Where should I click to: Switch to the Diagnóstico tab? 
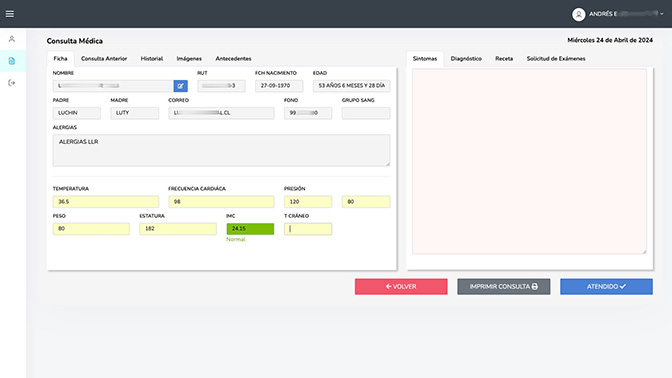(x=466, y=59)
